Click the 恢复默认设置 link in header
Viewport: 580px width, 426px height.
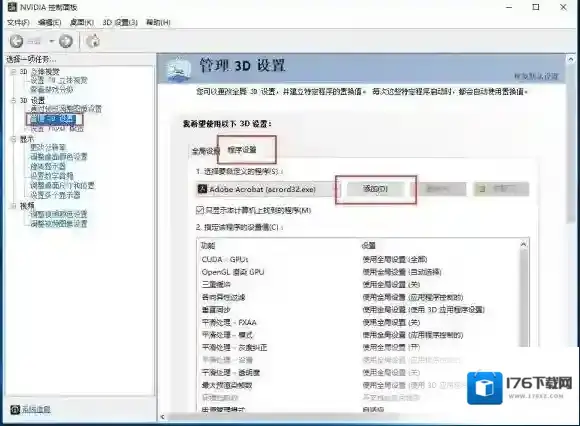tap(536, 76)
